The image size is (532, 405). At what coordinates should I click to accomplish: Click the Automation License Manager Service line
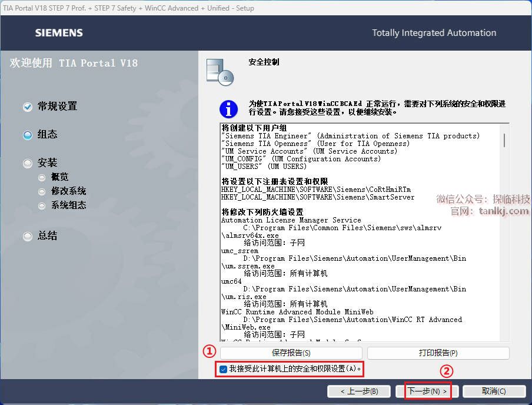[x=291, y=220]
